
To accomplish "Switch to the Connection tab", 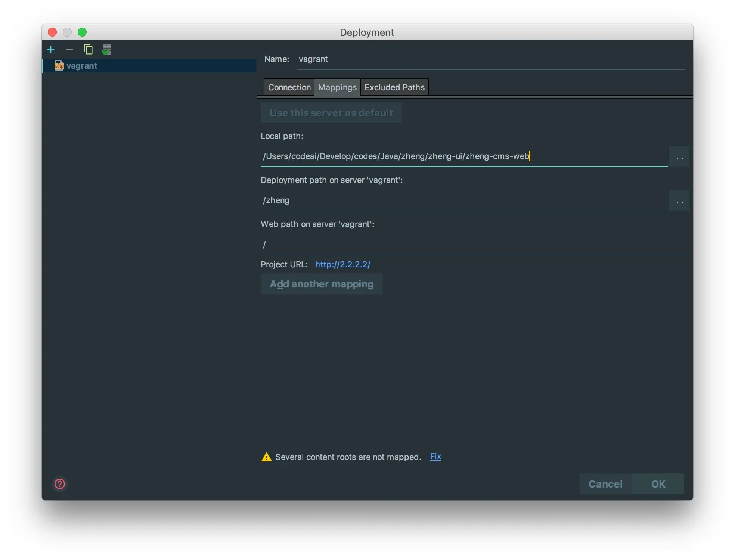I will (289, 87).
